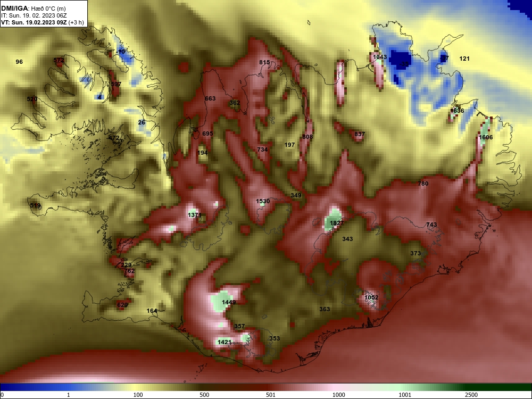The image size is (532, 399).
Task: Click the map value 121
Action: pyautogui.click(x=464, y=59)
